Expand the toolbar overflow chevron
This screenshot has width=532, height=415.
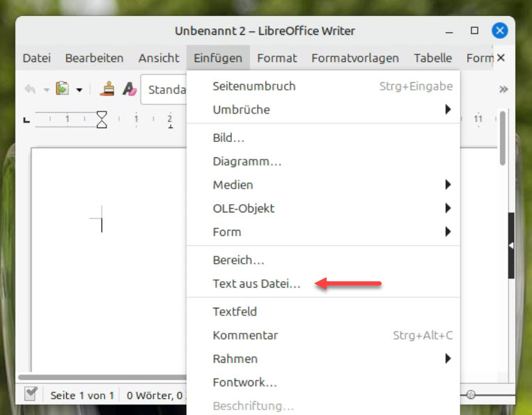point(503,89)
